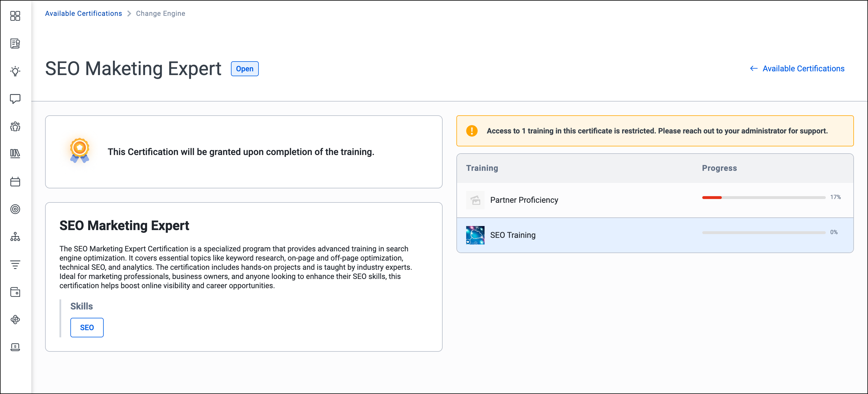868x394 pixels.
Task: Open the library books sidebar icon
Action: tap(15, 154)
